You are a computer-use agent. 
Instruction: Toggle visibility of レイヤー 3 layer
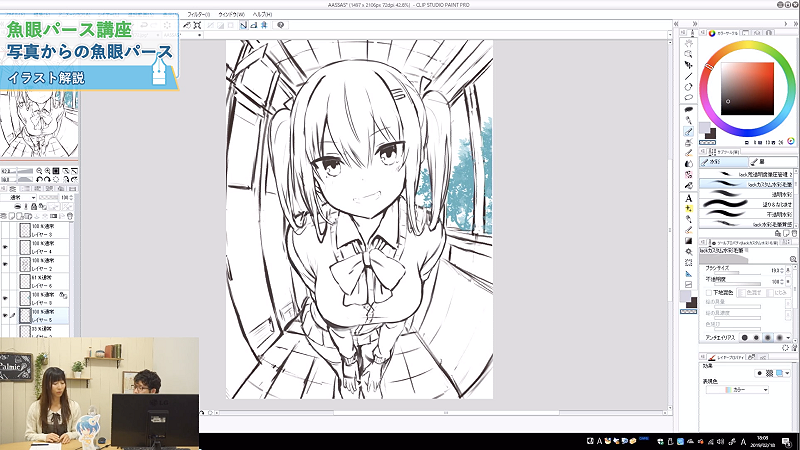pos(5,230)
